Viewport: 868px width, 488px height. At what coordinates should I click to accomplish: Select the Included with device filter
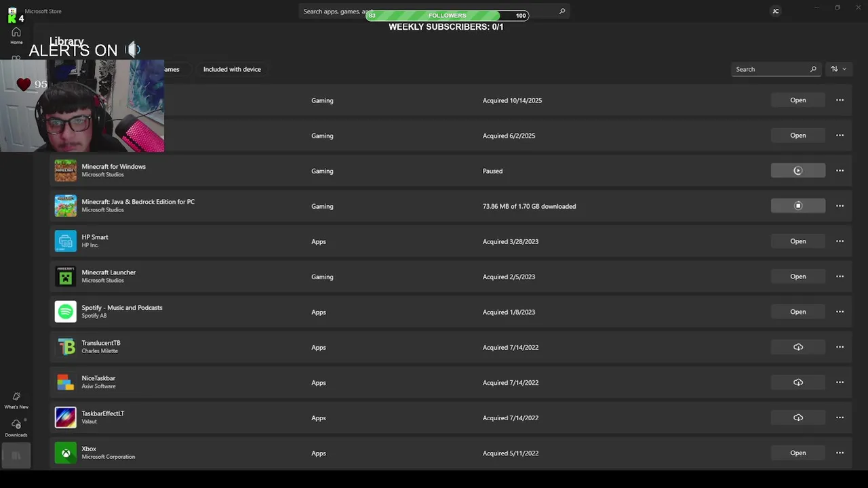[x=232, y=69]
